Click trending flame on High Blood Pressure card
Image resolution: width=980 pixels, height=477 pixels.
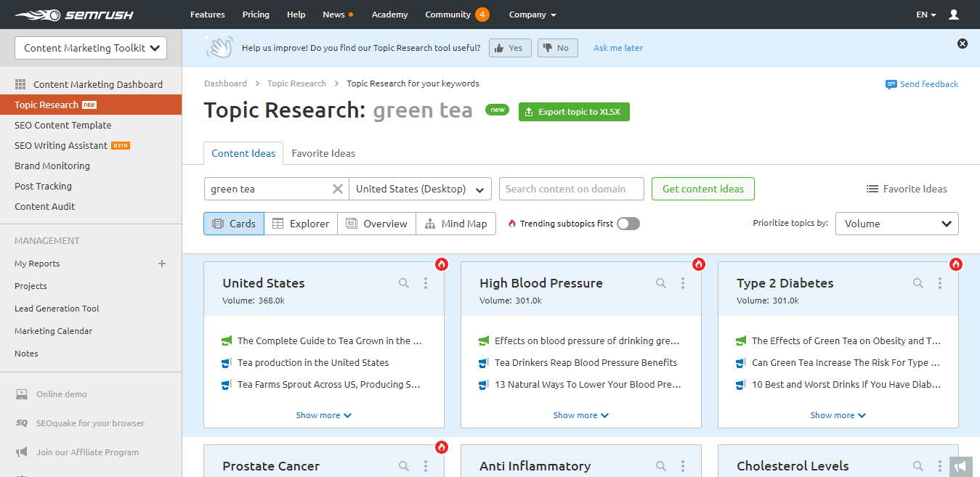click(699, 264)
